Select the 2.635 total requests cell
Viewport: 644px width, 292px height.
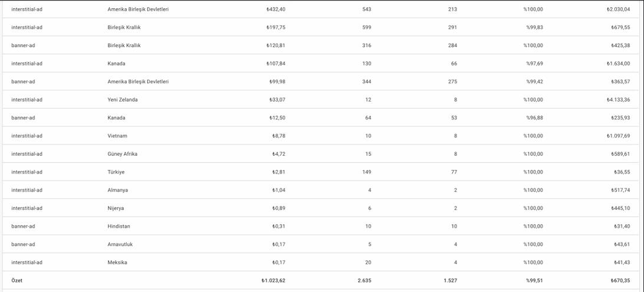pyautogui.click(x=364, y=281)
